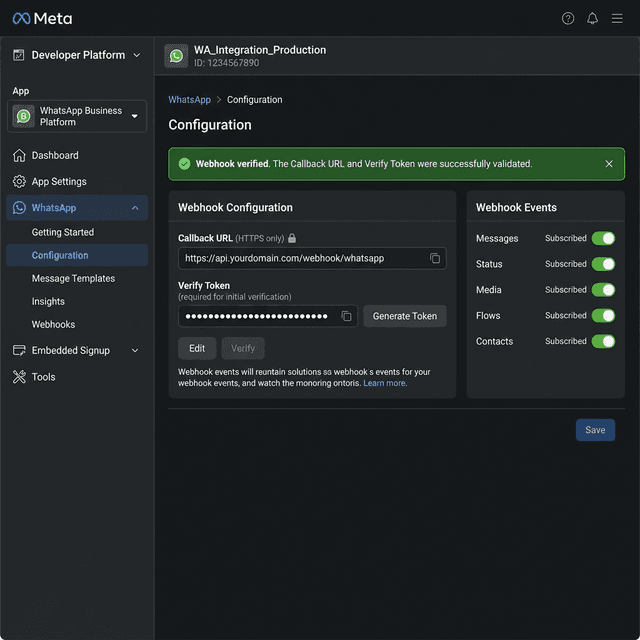
Task: Click the WhatsApp Business Platform app icon
Action: (x=23, y=116)
